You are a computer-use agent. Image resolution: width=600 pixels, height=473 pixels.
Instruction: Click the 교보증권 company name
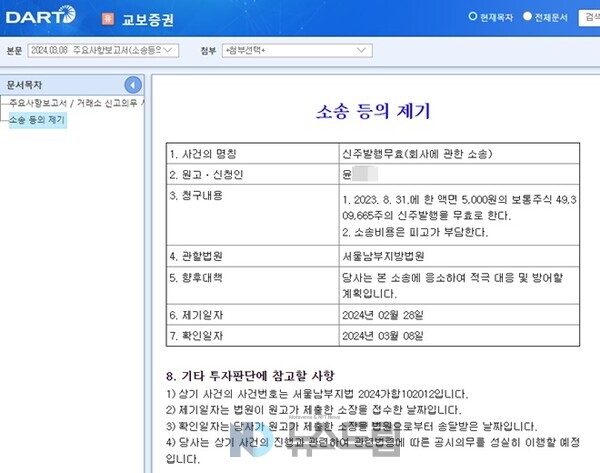point(148,20)
